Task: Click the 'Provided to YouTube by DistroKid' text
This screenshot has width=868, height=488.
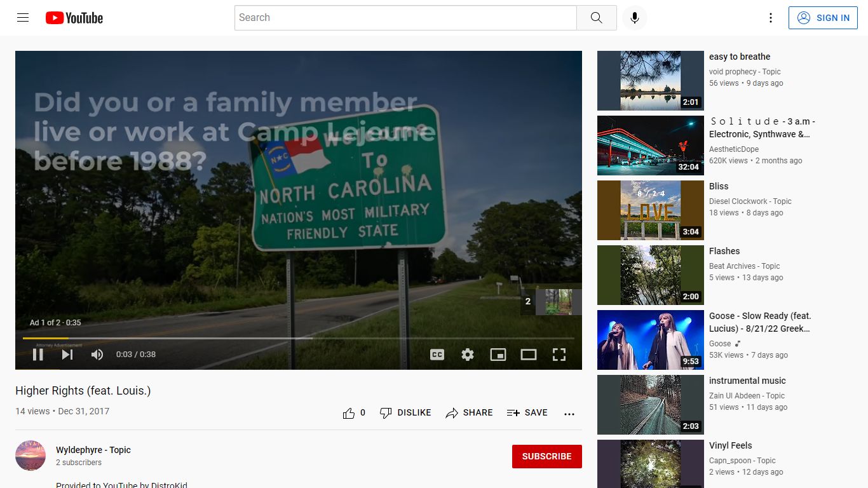Action: (x=121, y=485)
